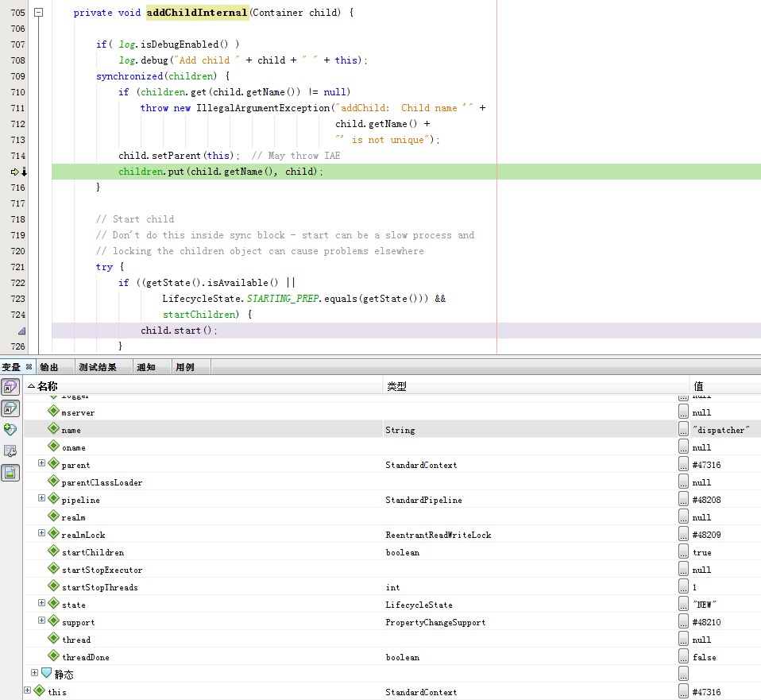761x700 pixels.
Task: Close the 变量 tab
Action: click(29, 367)
